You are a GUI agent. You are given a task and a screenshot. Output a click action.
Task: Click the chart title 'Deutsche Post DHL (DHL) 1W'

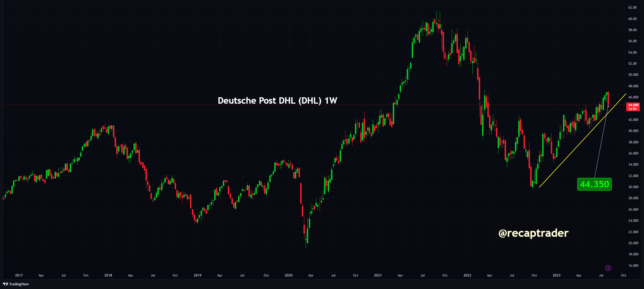point(277,101)
